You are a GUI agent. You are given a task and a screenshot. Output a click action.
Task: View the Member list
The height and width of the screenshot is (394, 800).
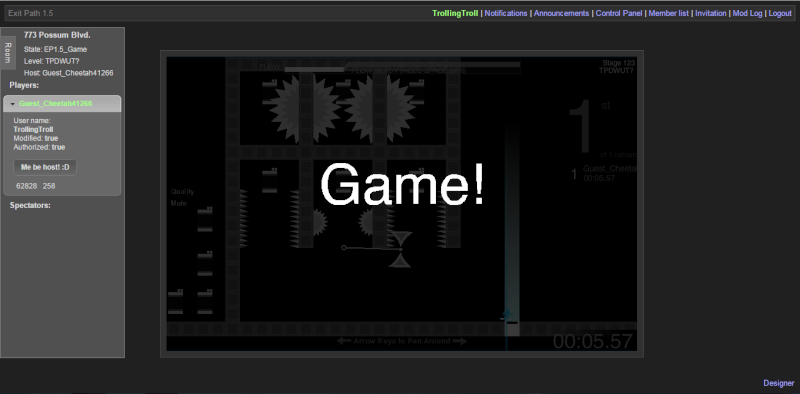point(668,13)
